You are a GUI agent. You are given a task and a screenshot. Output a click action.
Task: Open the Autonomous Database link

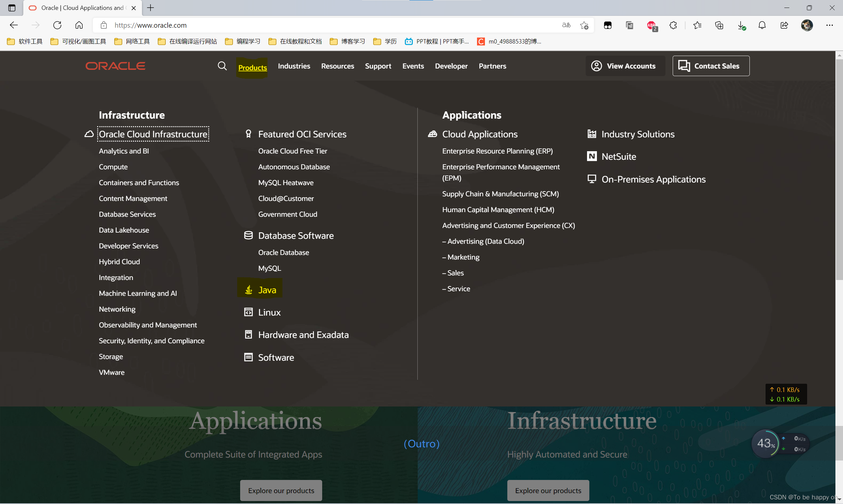[294, 167]
